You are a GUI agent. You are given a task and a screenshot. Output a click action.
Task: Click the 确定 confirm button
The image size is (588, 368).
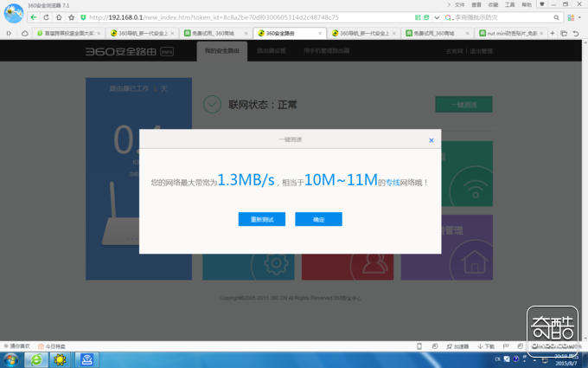(x=318, y=219)
